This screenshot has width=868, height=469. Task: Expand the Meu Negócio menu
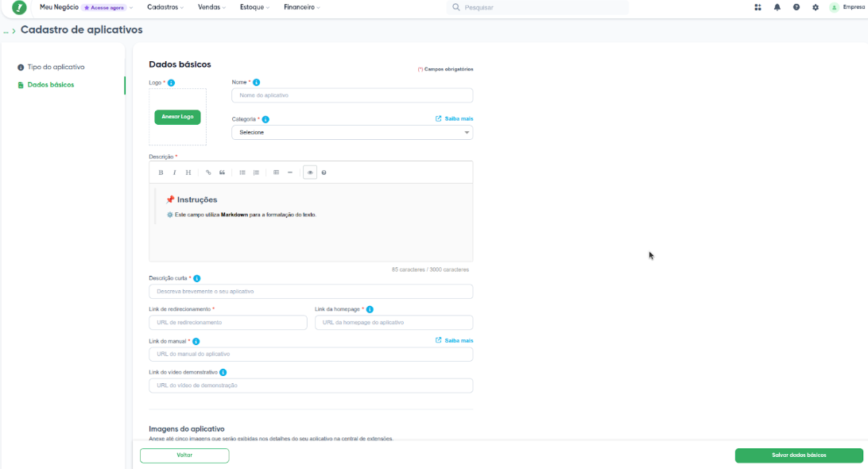(86, 8)
